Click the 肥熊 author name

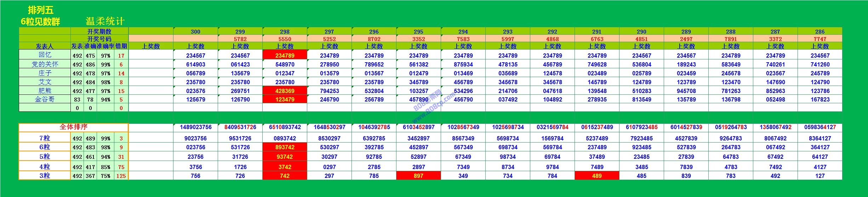pyautogui.click(x=45, y=91)
